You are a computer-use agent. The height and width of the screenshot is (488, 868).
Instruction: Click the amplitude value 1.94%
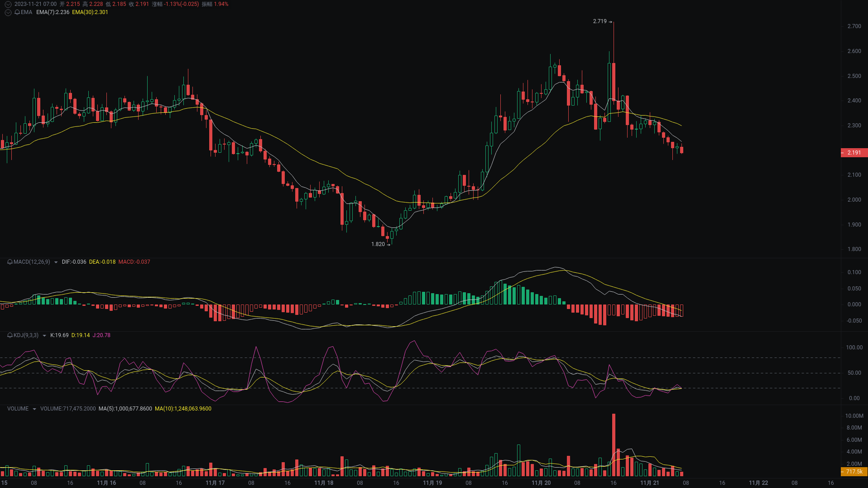pyautogui.click(x=221, y=4)
